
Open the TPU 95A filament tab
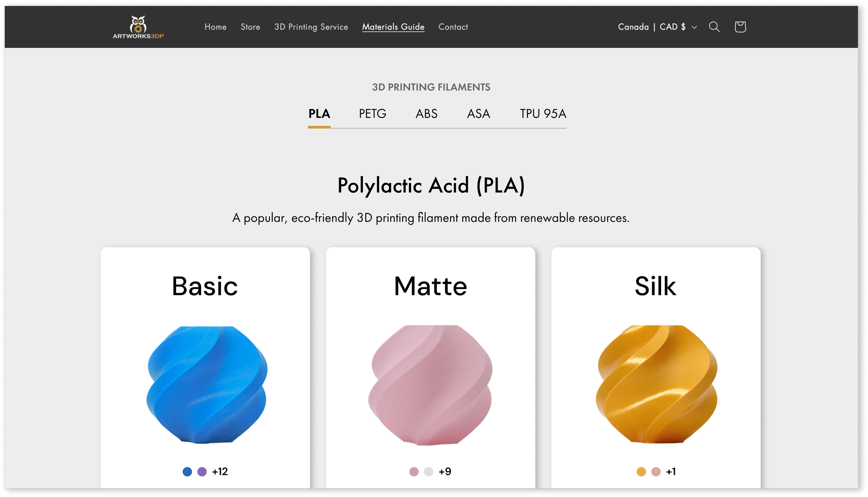pyautogui.click(x=543, y=114)
